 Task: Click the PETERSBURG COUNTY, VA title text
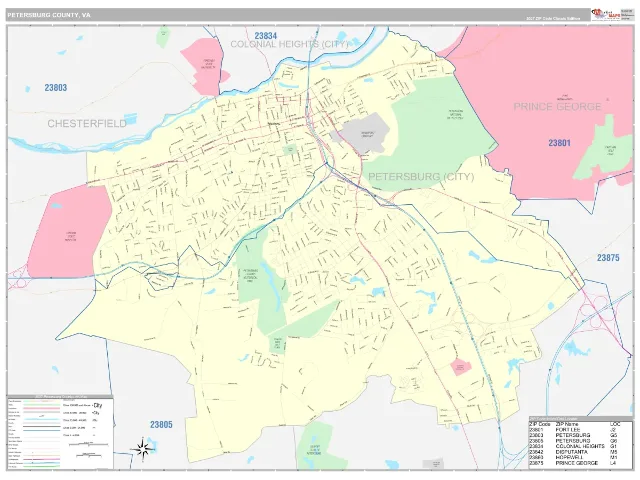49,15
